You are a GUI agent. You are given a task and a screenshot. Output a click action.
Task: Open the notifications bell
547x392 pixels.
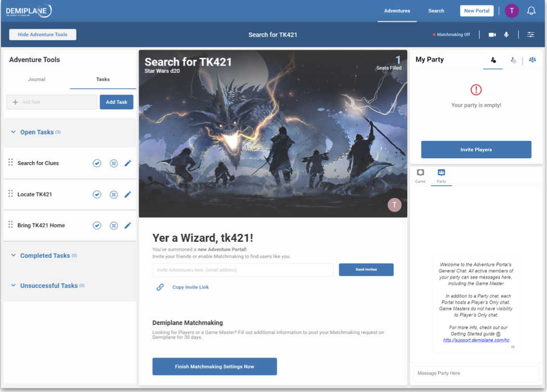(531, 11)
